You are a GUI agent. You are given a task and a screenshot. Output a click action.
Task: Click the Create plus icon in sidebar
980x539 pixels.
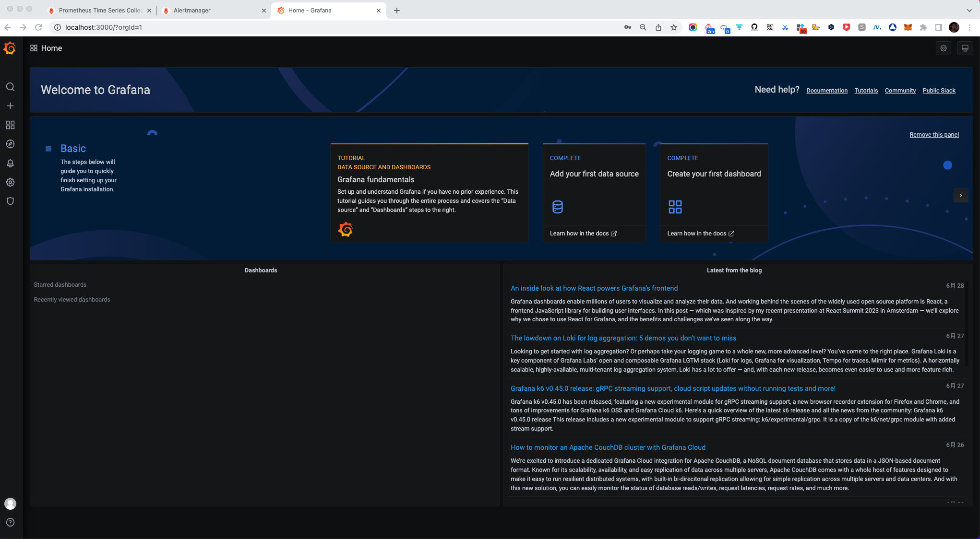point(10,106)
